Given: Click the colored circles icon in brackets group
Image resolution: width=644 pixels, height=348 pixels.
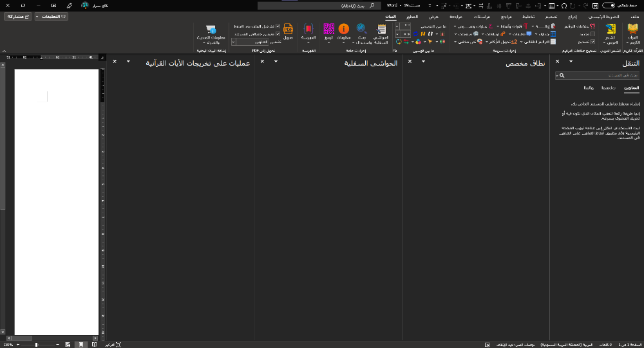Looking at the screenshot, I should (418, 42).
